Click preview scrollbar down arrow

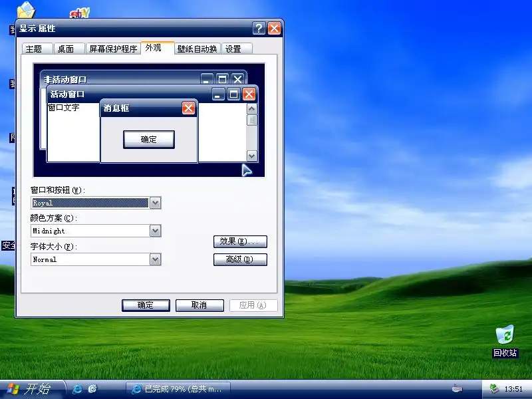pyautogui.click(x=251, y=156)
